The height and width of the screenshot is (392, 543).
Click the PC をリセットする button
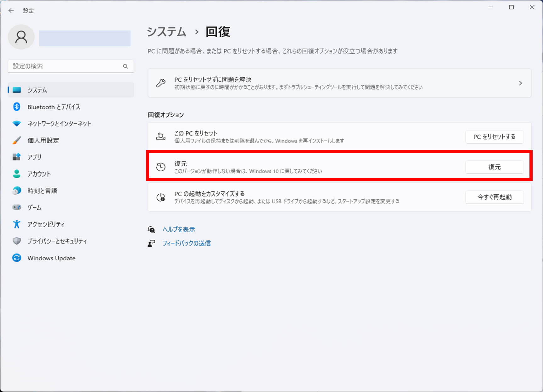[495, 137]
